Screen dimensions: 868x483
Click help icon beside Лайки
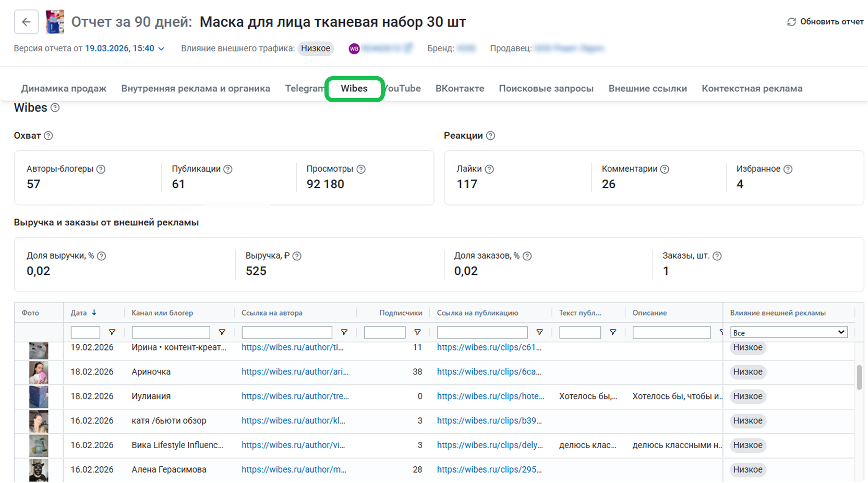tap(489, 169)
